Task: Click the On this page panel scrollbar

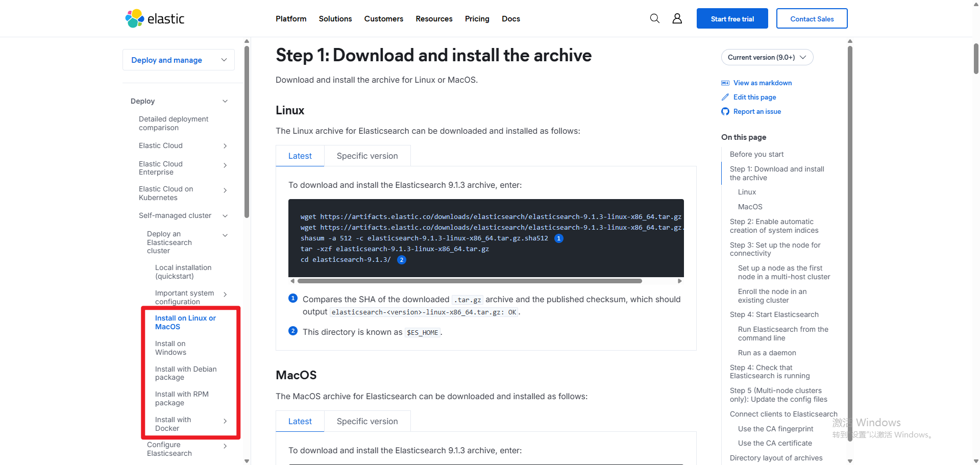Action: [850, 244]
